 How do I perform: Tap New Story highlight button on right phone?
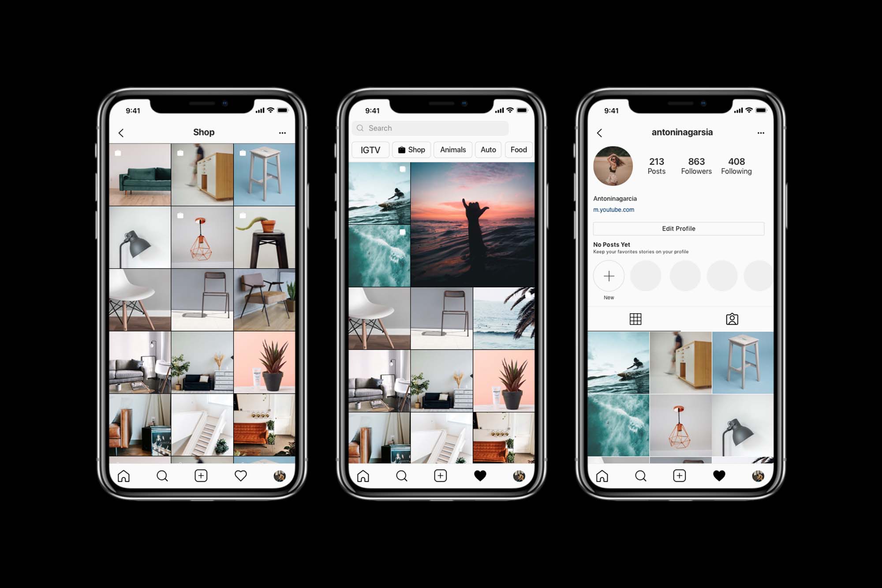coord(609,276)
